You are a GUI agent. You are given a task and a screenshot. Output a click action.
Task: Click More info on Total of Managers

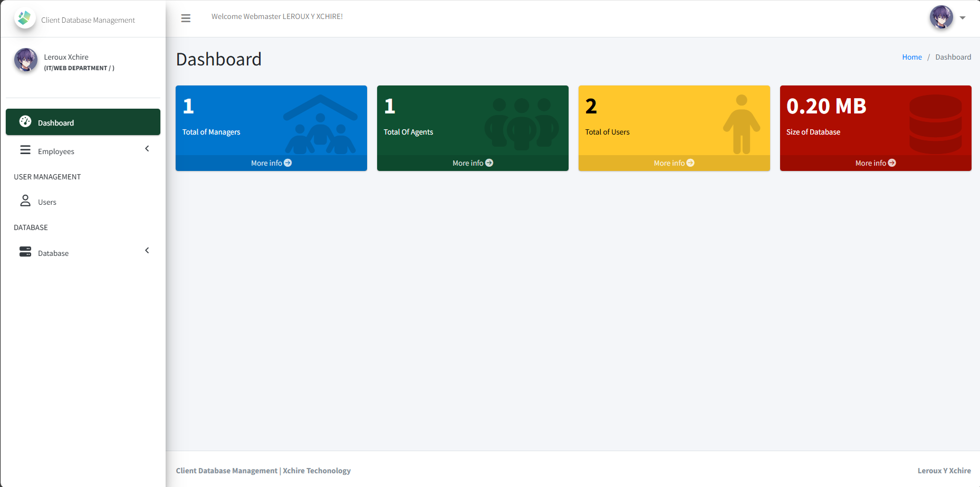click(x=271, y=163)
